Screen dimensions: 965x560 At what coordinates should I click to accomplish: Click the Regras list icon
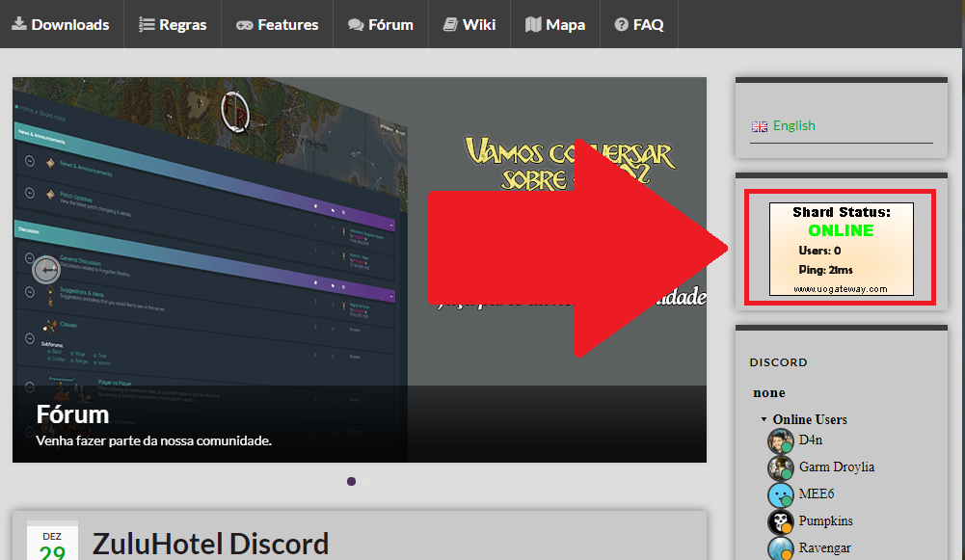pos(147,24)
